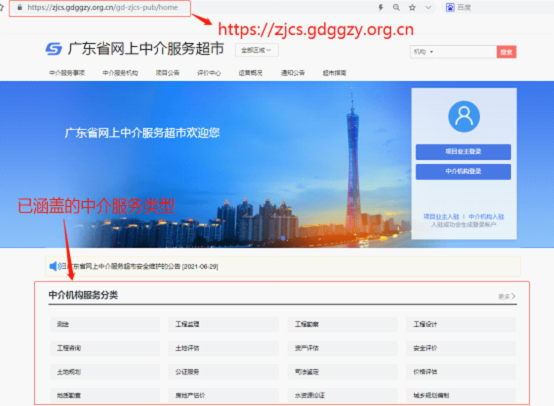Click the magnifier zoom icon in browser toolbar
This screenshot has height=406, width=554.
click(396, 7)
